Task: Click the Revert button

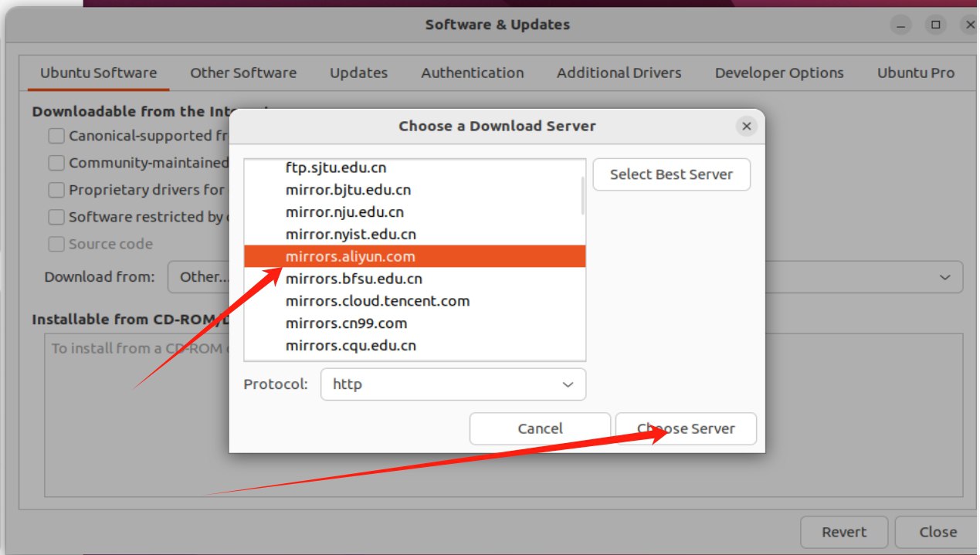Action: point(843,532)
